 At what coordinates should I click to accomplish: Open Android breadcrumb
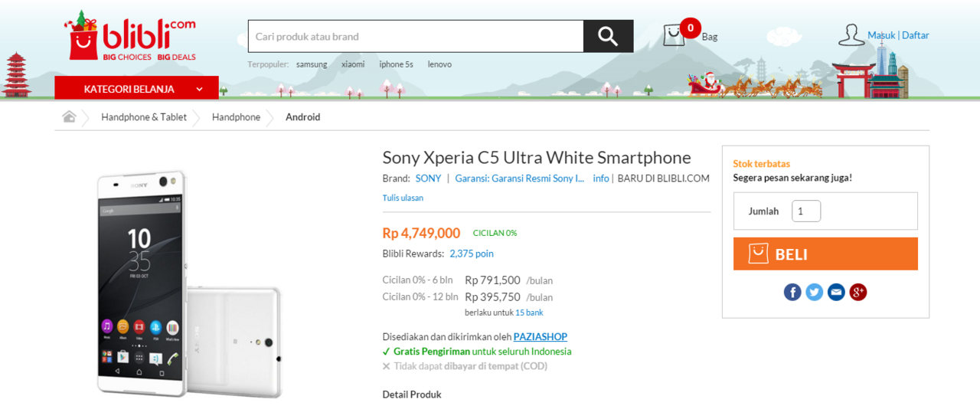[x=303, y=117]
